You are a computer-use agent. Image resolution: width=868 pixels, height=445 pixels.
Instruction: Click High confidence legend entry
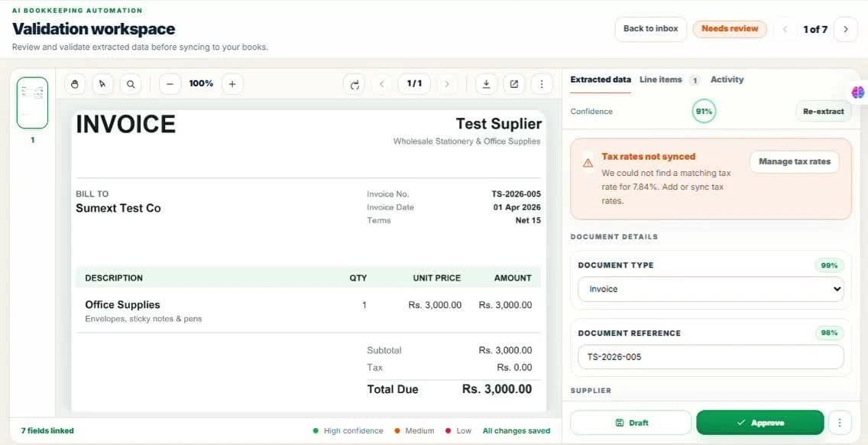coord(348,430)
